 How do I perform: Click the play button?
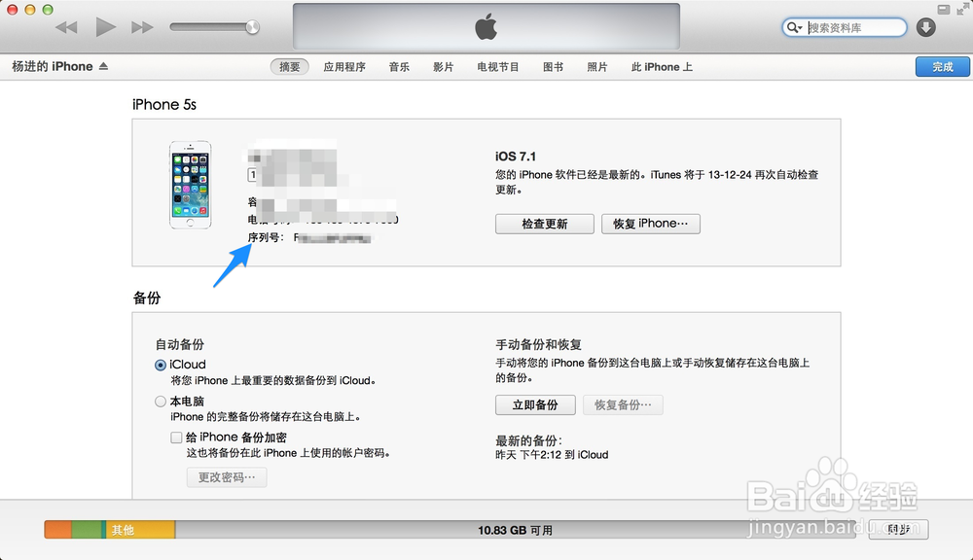pyautogui.click(x=105, y=27)
